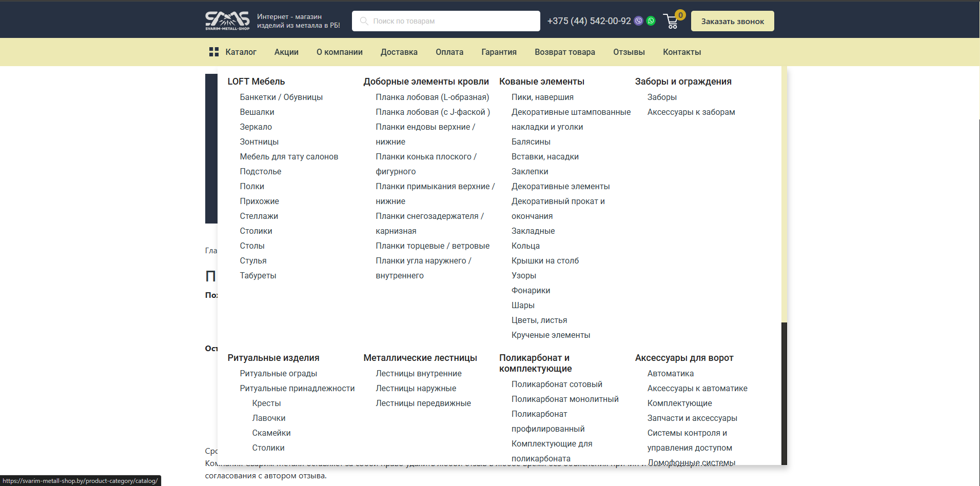The image size is (980, 486).
Task: Open the LOFT Мебель category
Action: coord(256,82)
